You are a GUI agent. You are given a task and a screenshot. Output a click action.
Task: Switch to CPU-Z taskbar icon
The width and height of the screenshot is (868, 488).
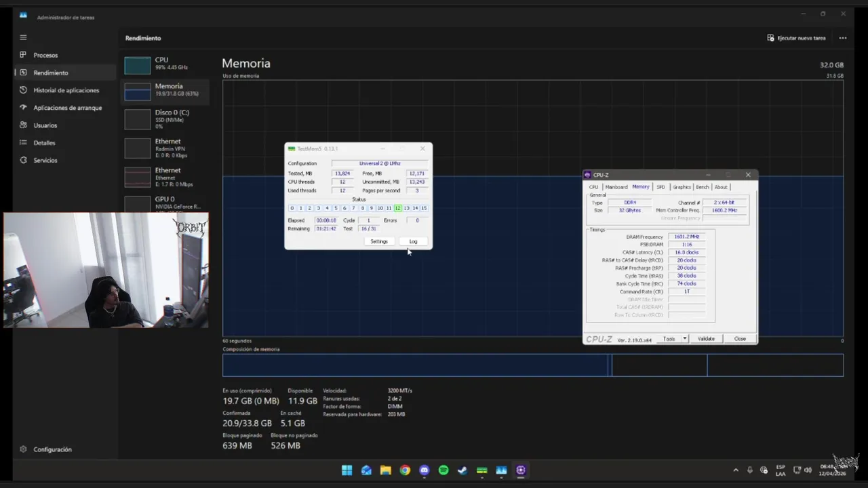coord(521,470)
